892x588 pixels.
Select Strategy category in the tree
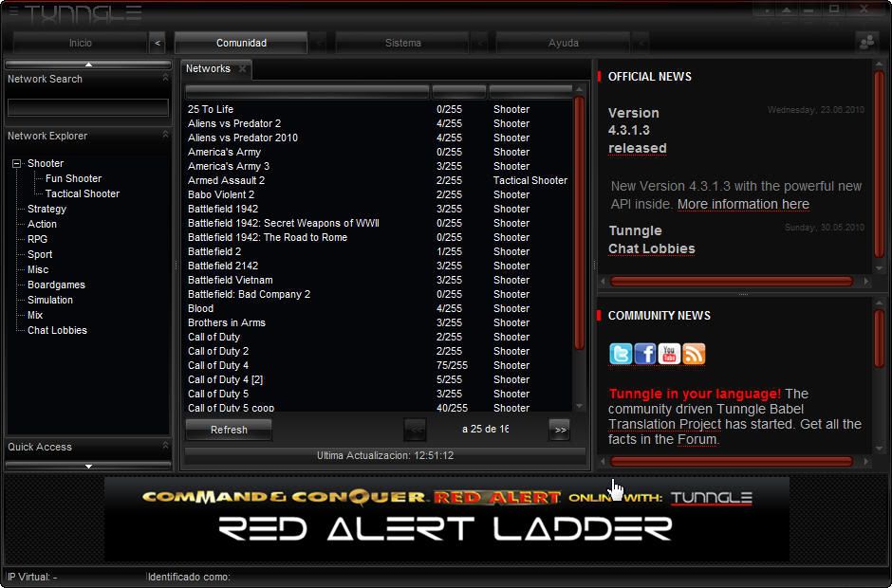(46, 210)
